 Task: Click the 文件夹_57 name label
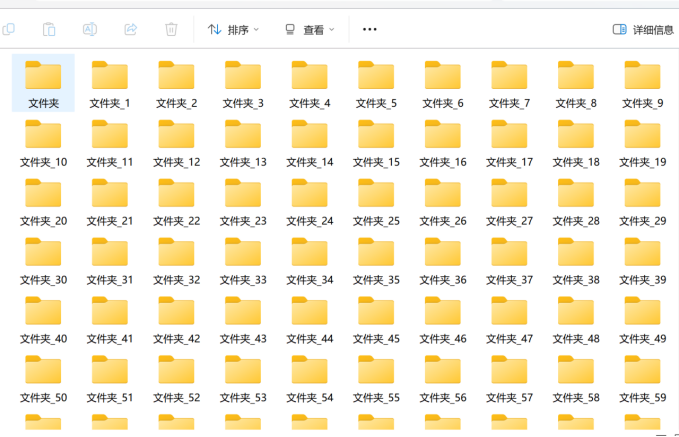(x=509, y=398)
